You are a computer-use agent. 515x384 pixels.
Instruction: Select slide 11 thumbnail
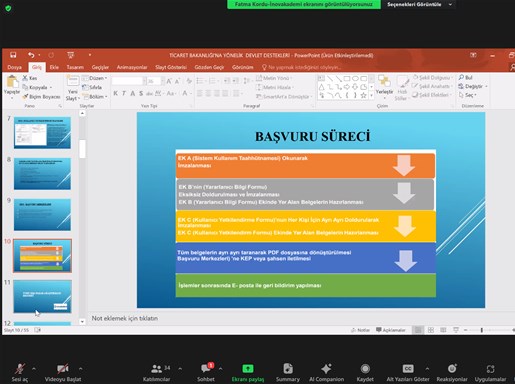(x=42, y=296)
